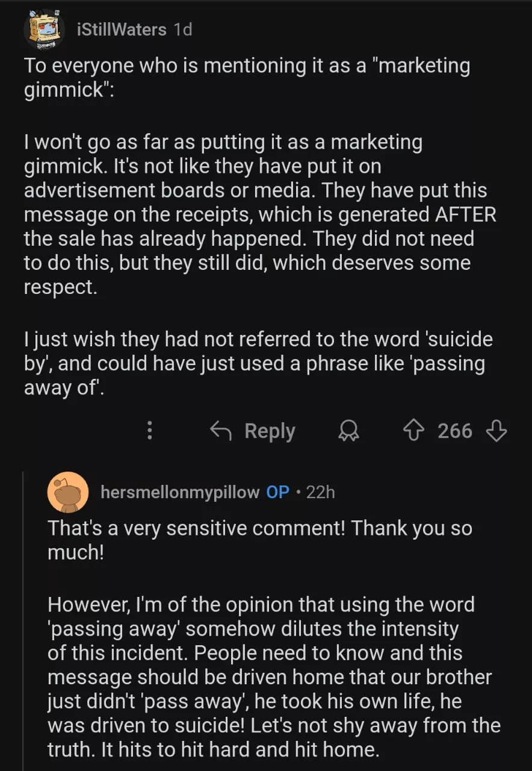Tap the "However, I'm of the opinion" paragraph
532x771 pixels.
(271, 678)
